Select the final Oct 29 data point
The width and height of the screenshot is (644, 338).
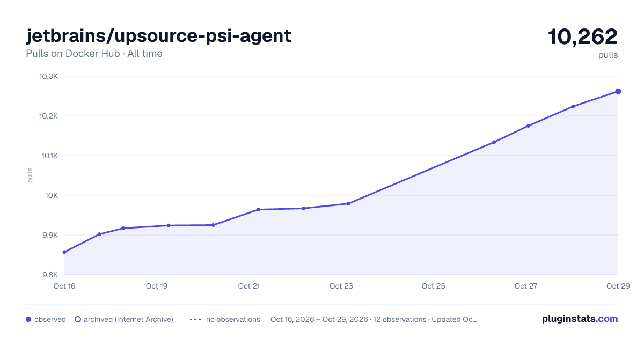[618, 91]
